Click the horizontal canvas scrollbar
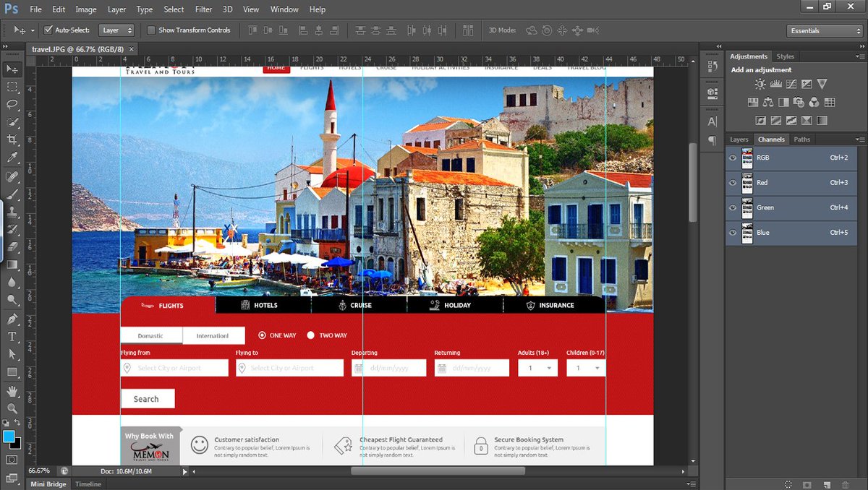868x490 pixels. (438, 471)
